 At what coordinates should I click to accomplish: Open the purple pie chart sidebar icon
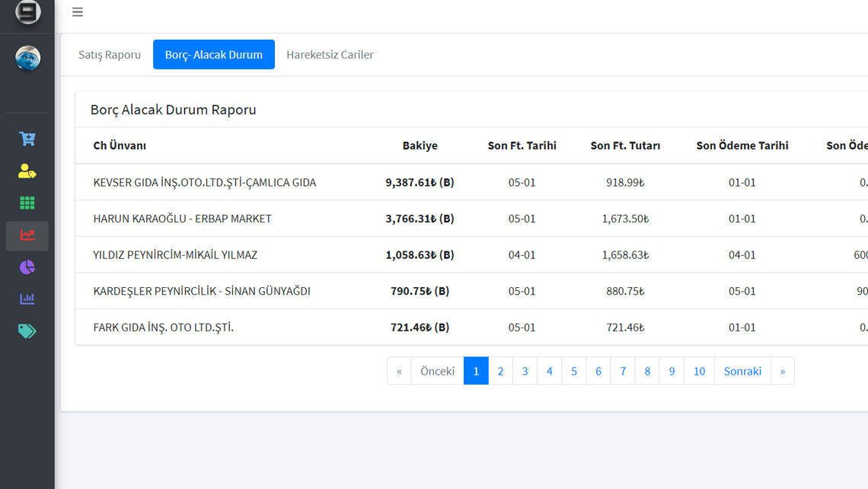pyautogui.click(x=27, y=267)
